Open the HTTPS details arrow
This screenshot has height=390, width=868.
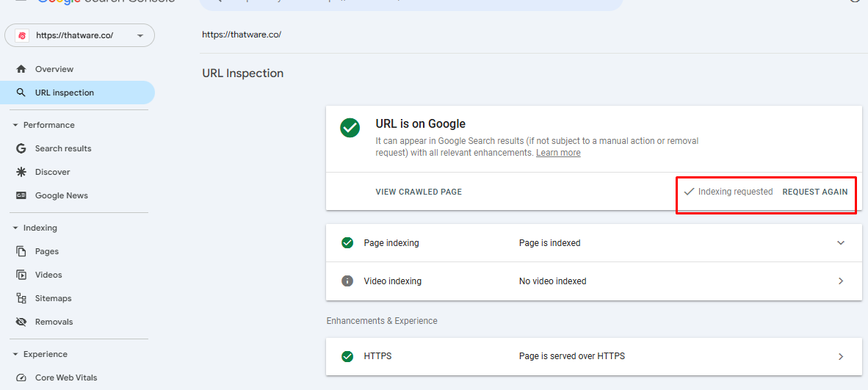point(841,356)
